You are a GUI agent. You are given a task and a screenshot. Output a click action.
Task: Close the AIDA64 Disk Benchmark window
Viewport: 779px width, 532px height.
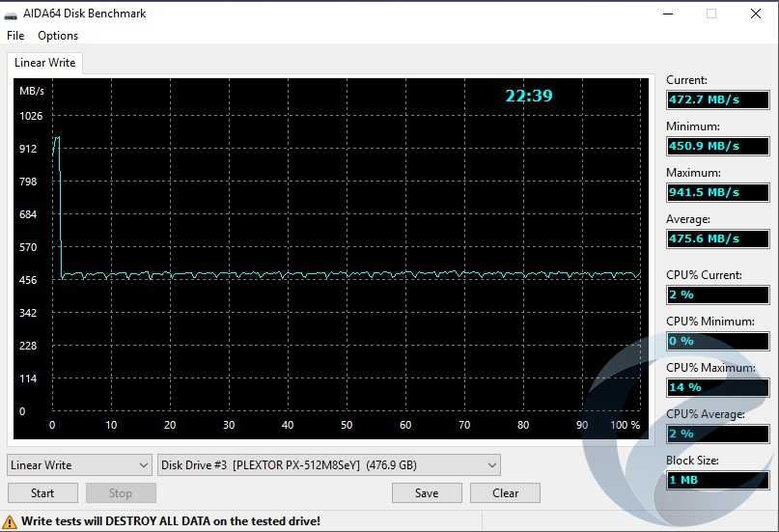(x=756, y=14)
